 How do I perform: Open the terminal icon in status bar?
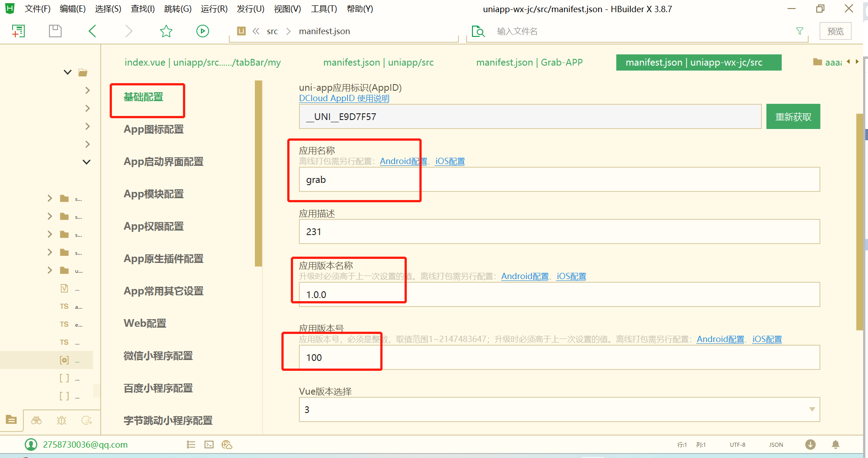[x=209, y=445]
